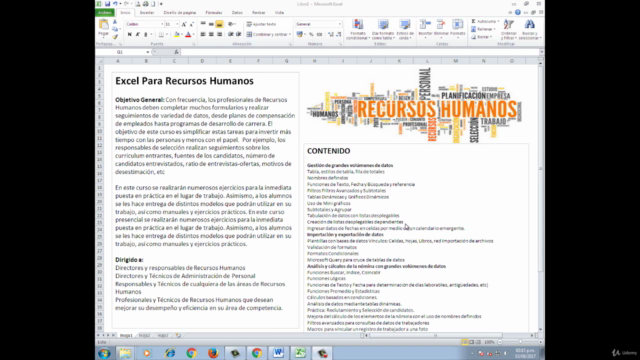640x360 pixels.
Task: Open Word from the Windows taskbar
Action: tap(278, 353)
